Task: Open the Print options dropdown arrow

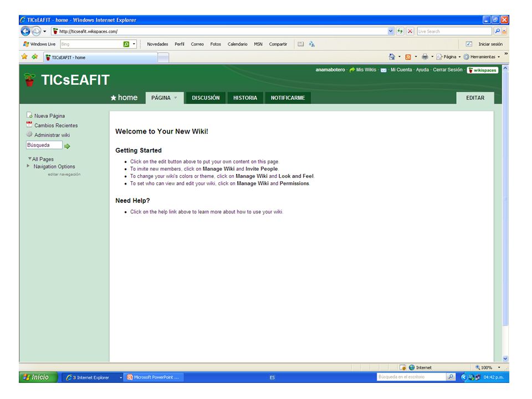Action: coord(432,57)
